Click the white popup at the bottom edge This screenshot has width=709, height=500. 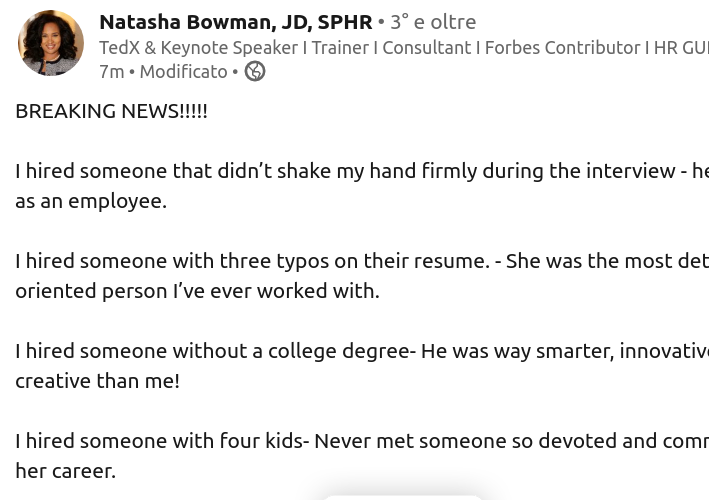(402, 496)
